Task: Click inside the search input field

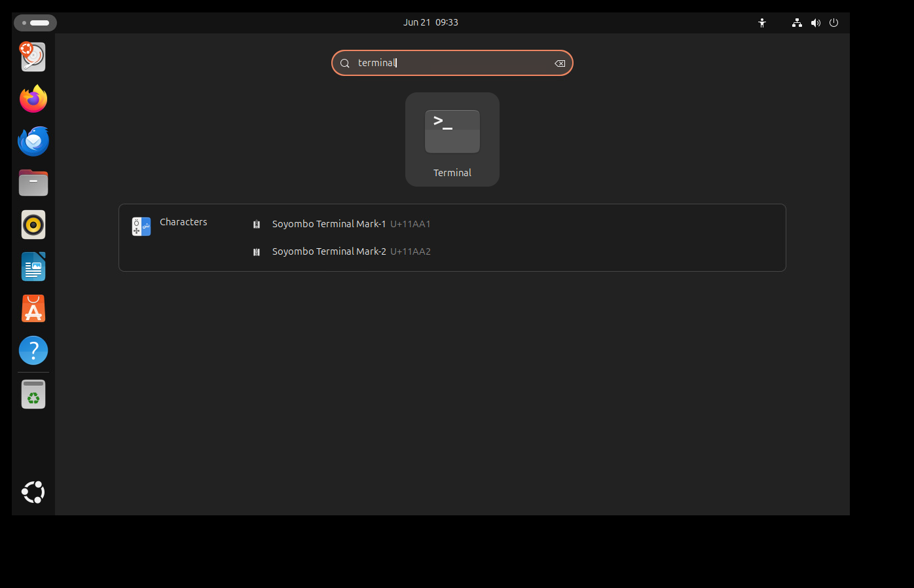Action: [x=452, y=63]
